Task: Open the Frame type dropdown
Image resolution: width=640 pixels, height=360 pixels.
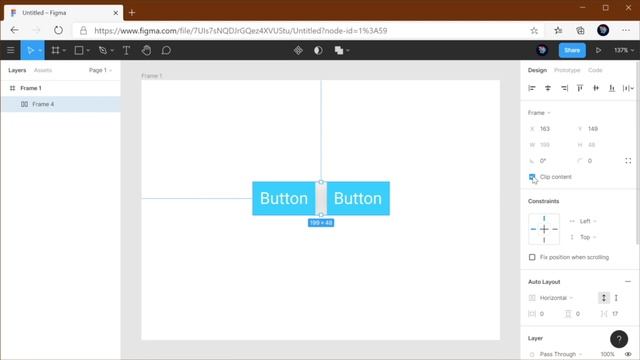Action: 539,113
